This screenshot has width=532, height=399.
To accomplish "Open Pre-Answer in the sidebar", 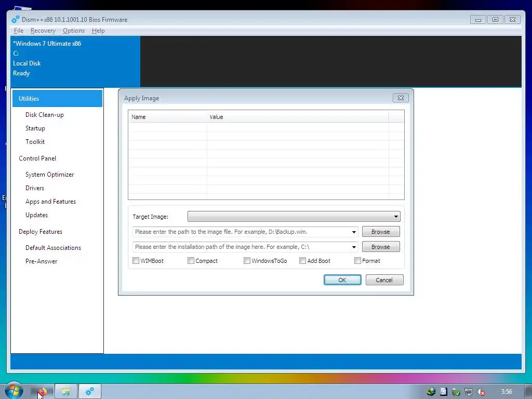I will coord(42,261).
